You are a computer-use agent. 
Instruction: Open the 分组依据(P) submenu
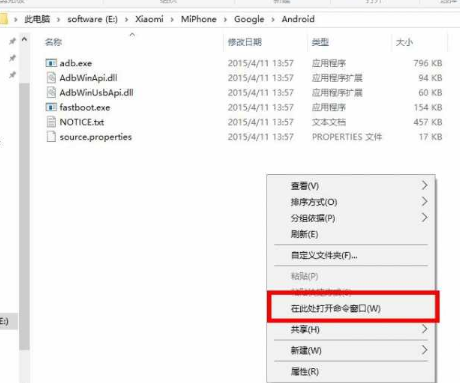click(351, 218)
